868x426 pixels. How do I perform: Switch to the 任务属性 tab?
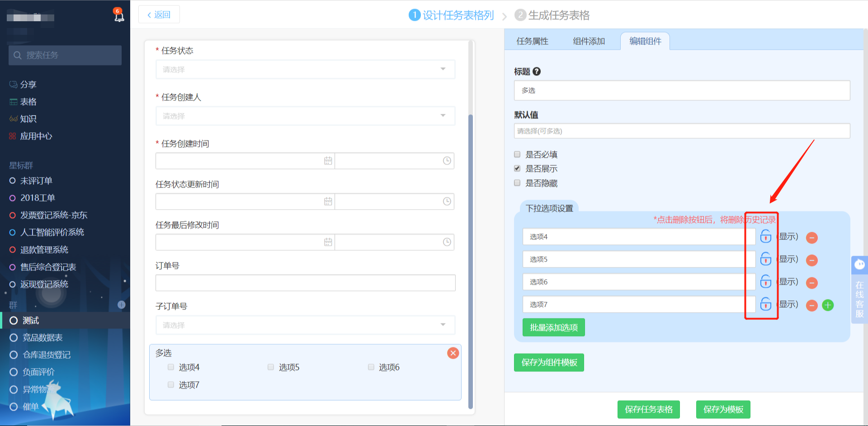(532, 41)
